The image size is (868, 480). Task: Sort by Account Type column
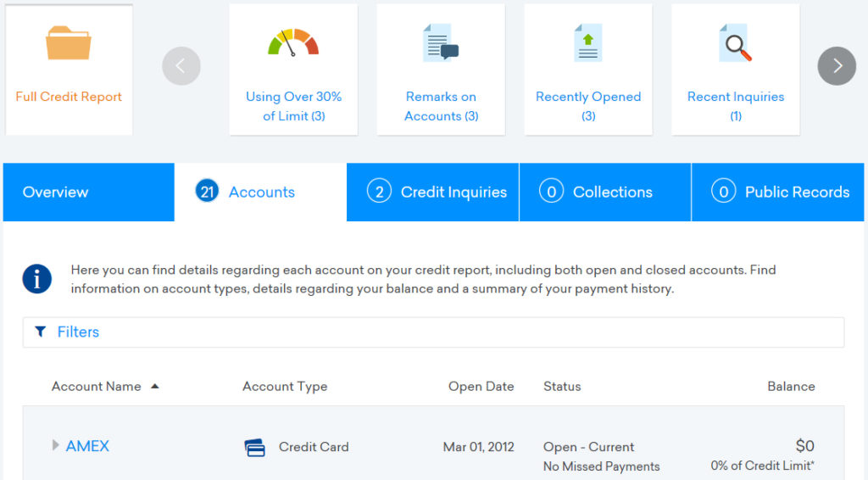click(285, 387)
